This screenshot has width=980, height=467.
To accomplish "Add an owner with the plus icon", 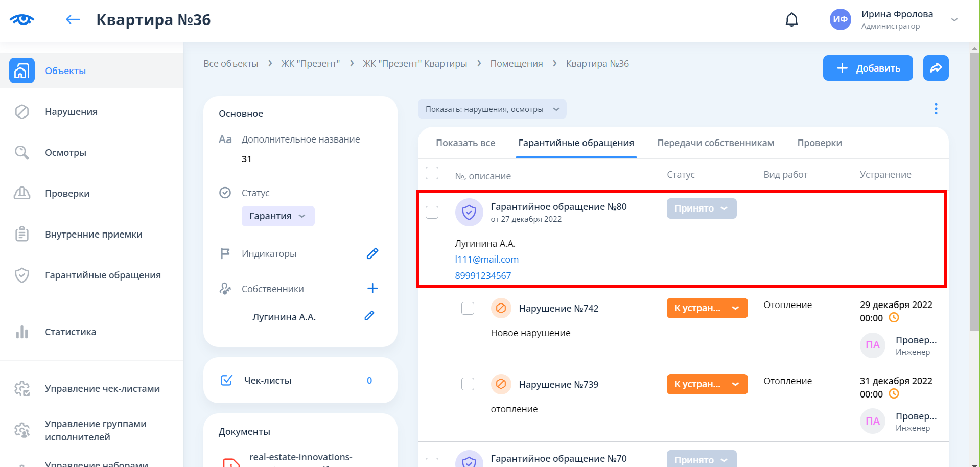I will pos(372,289).
